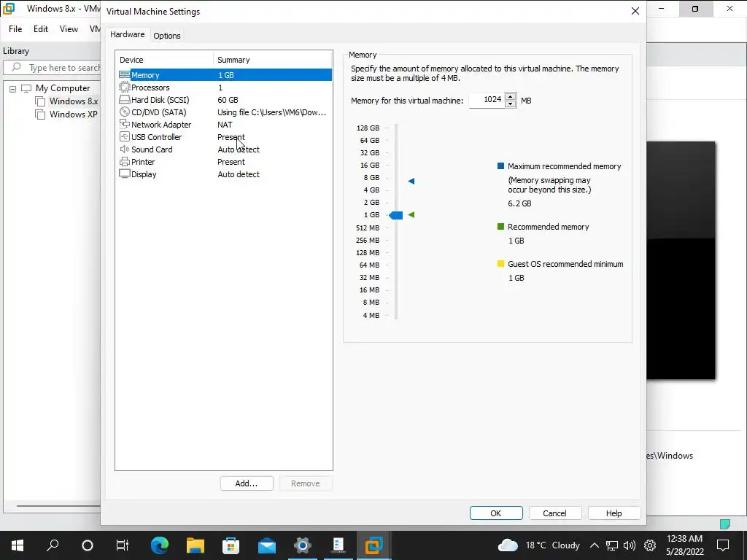Select the Sound Card speaker icon
The height and width of the screenshot is (560, 747).
pyautogui.click(x=124, y=149)
